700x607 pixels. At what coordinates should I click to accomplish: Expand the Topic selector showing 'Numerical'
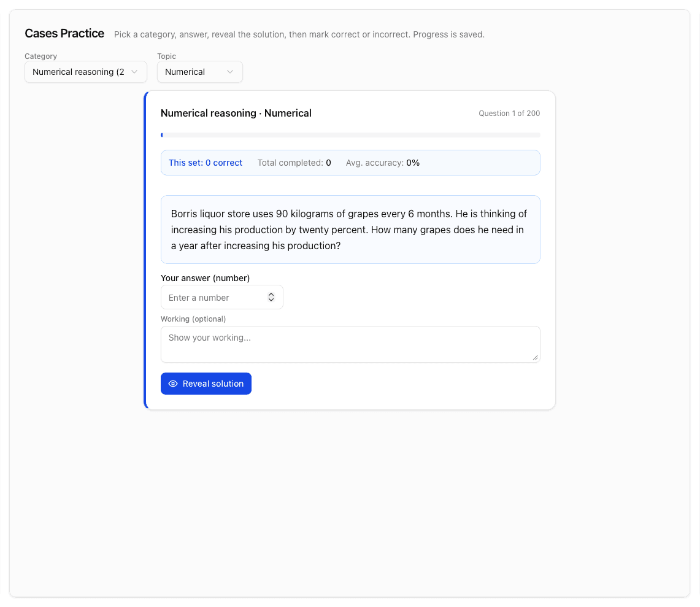coord(199,72)
